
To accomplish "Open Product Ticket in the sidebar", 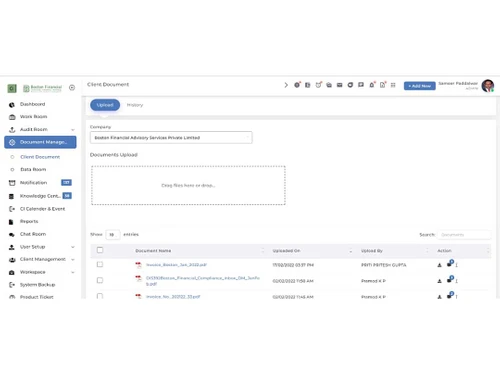I will 36,297.
